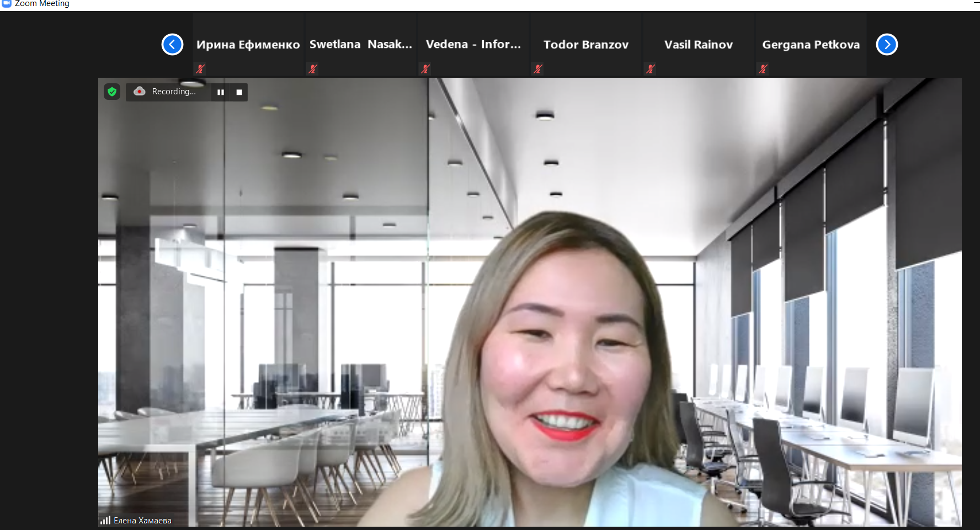Click muted mic icon under Gergana Petkova
The width and height of the screenshot is (980, 530).
click(x=763, y=69)
